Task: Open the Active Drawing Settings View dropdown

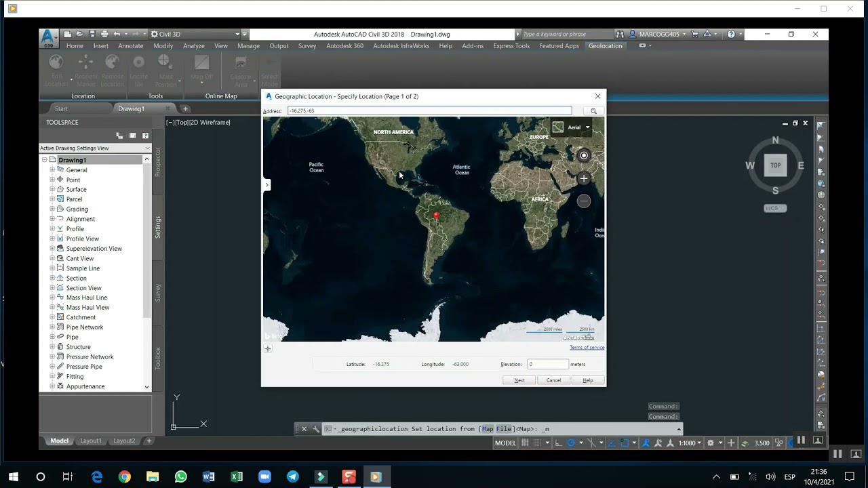Action: (x=95, y=148)
